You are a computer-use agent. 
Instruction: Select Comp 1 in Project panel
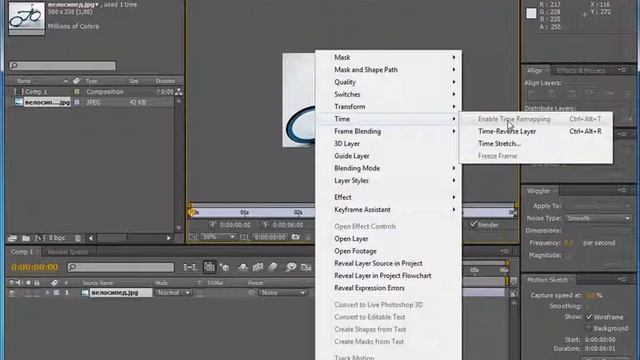click(x=36, y=92)
